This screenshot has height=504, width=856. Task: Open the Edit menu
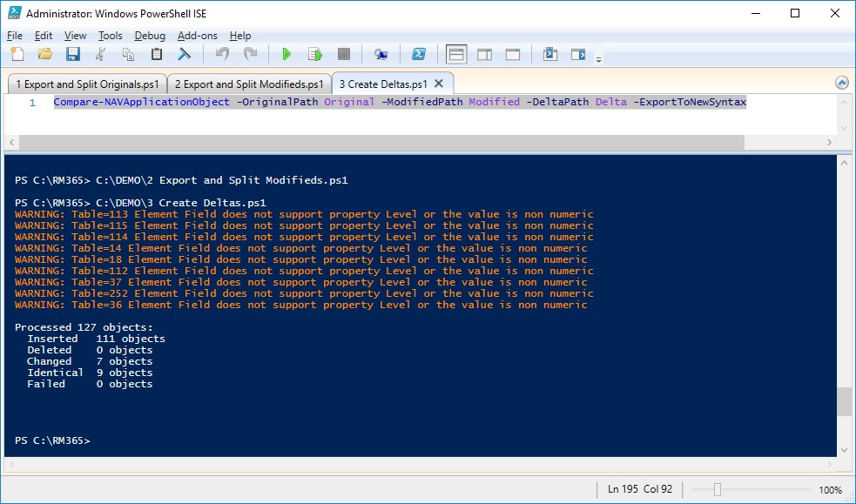tap(44, 36)
